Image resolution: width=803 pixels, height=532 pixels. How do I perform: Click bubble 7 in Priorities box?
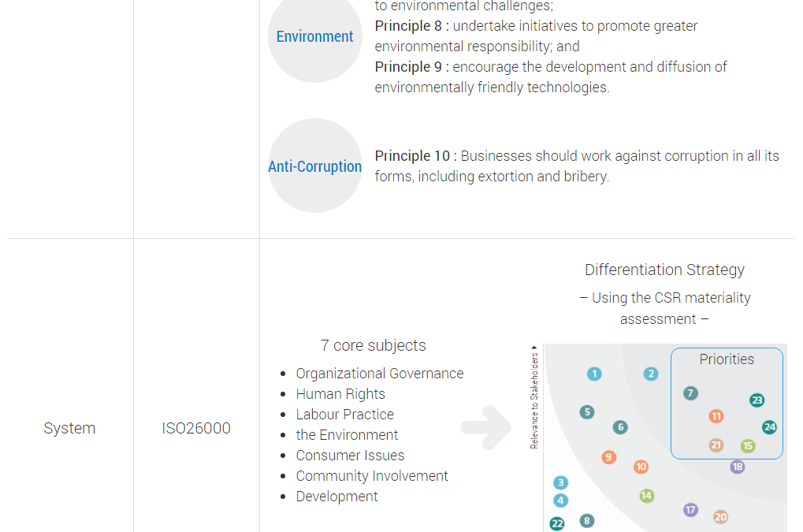coord(690,393)
